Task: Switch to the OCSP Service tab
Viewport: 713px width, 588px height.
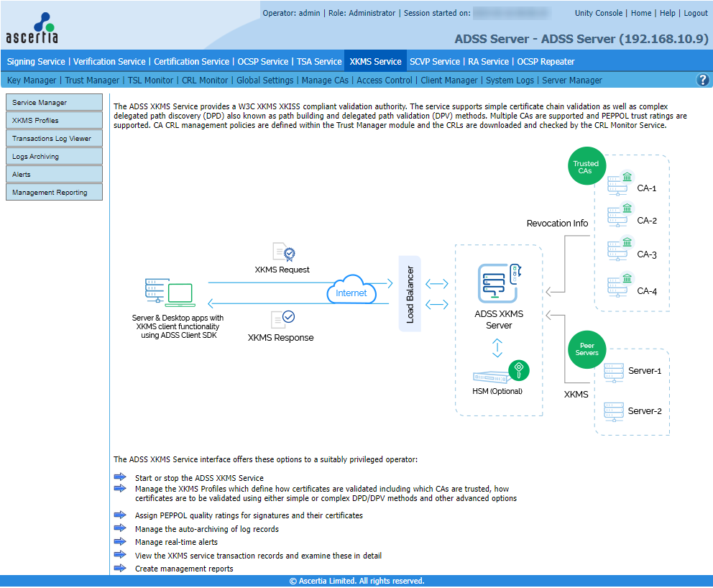Action: (263, 62)
